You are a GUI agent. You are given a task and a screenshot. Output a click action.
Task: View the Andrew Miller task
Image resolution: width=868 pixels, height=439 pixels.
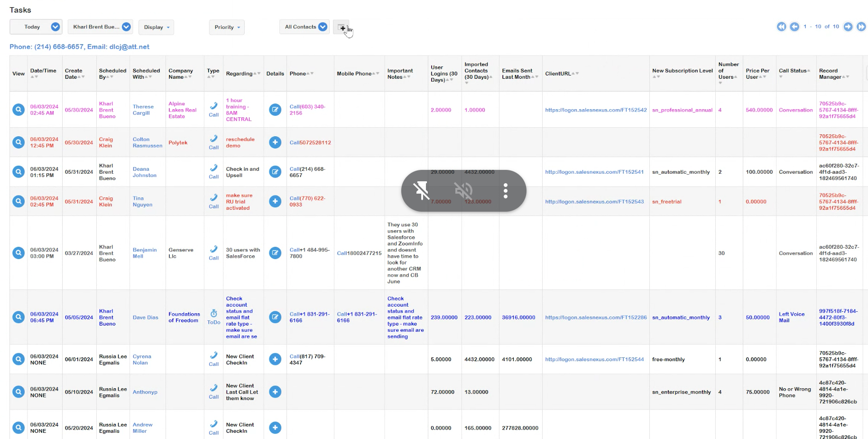[18, 428]
